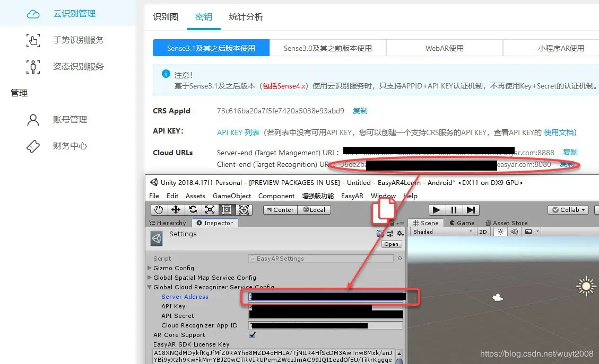The height and width of the screenshot is (364, 599).
Task: Select the Hand tool in Unity toolbar
Action: 159,210
